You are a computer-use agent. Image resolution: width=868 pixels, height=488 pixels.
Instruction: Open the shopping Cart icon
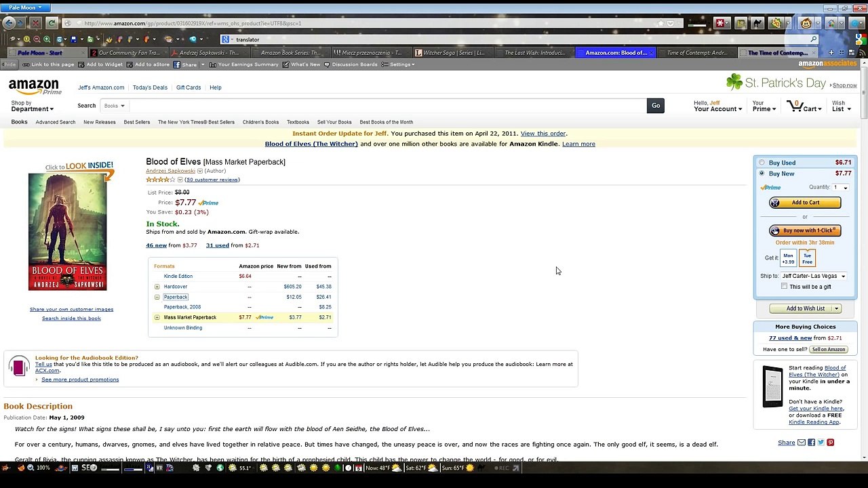click(795, 106)
